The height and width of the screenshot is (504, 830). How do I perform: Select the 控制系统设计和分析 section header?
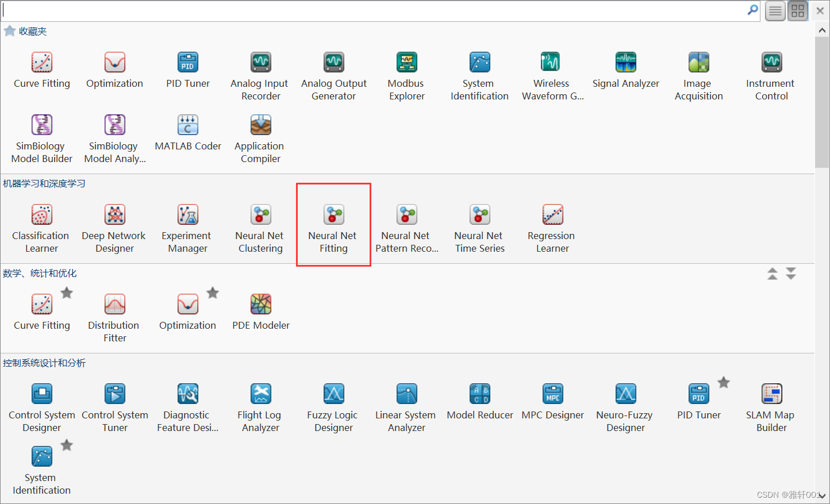click(44, 363)
